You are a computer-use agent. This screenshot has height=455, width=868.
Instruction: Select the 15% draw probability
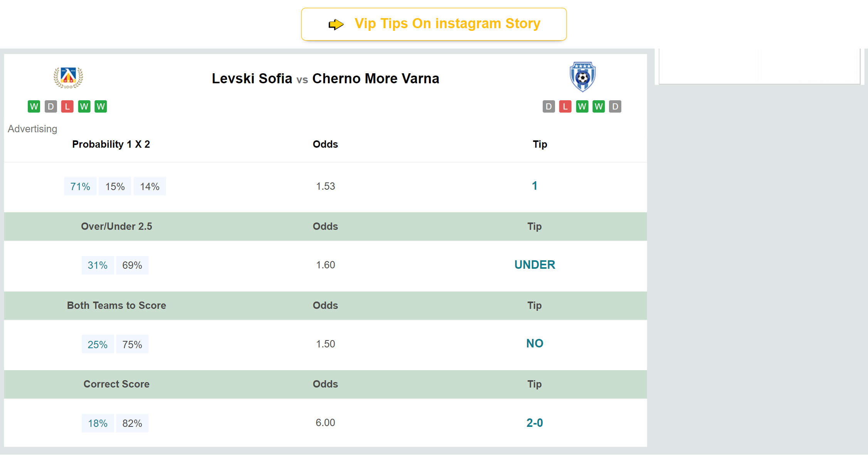(115, 186)
